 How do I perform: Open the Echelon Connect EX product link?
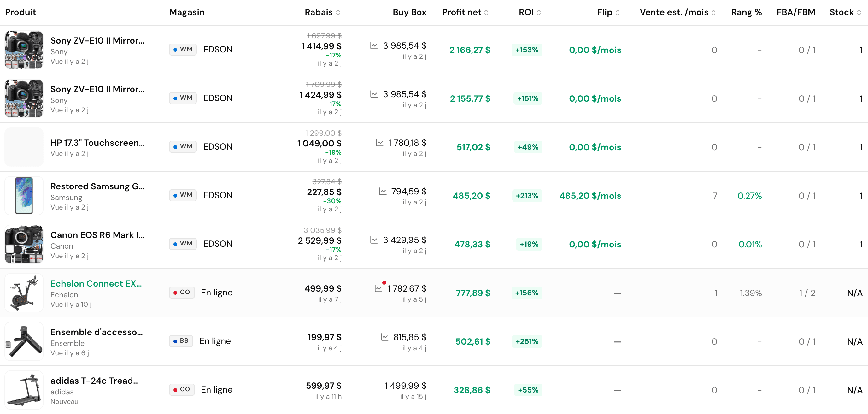pos(96,284)
